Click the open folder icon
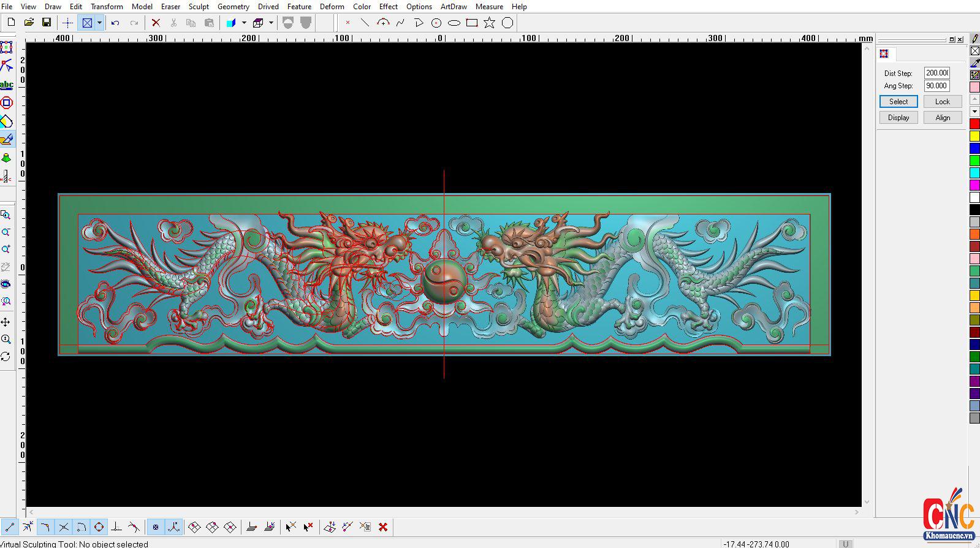This screenshot has height=548, width=980. 29,23
